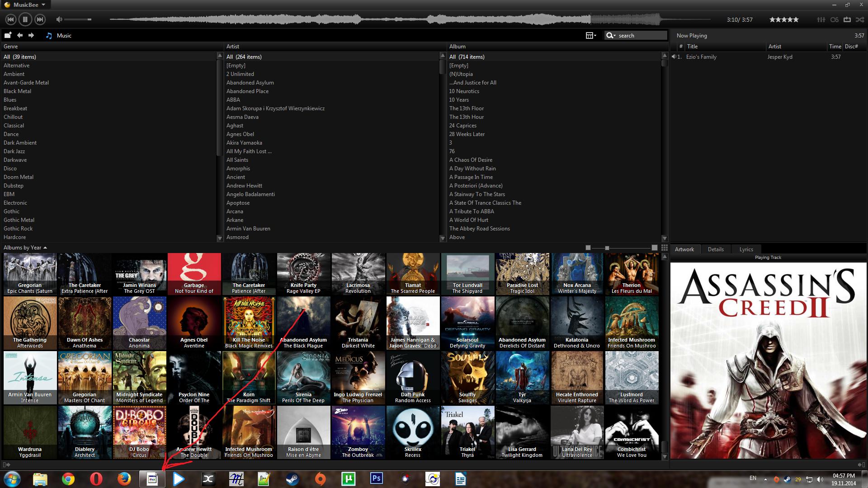The height and width of the screenshot is (488, 868).
Task: Open the equalizer settings icon
Action: 821,19
